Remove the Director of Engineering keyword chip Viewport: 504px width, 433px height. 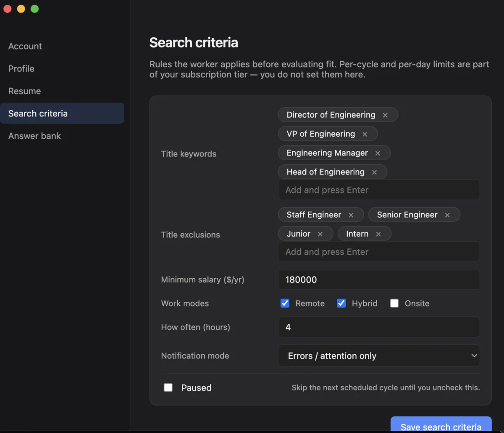point(385,115)
